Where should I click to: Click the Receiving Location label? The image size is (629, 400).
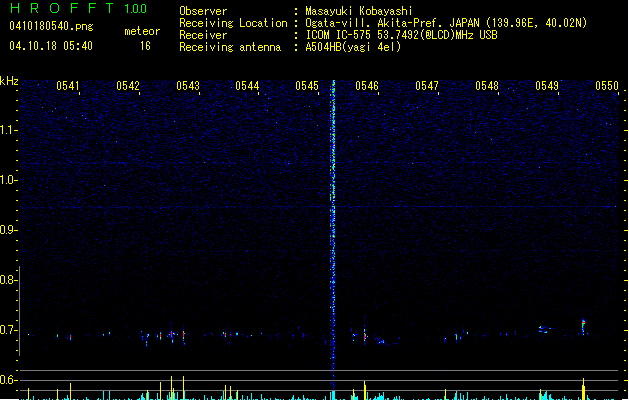233,23
